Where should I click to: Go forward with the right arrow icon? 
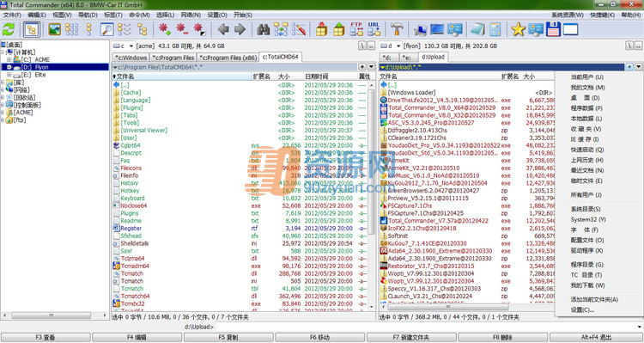[x=240, y=29]
